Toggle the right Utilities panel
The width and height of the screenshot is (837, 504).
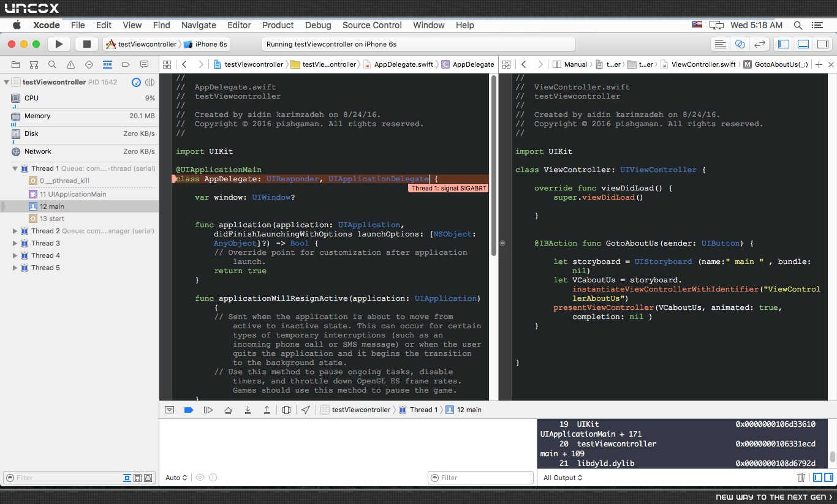822,44
